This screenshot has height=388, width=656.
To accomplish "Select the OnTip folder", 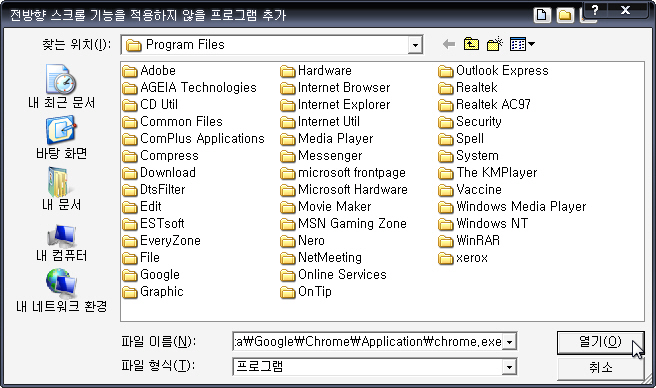I will pos(306,292).
